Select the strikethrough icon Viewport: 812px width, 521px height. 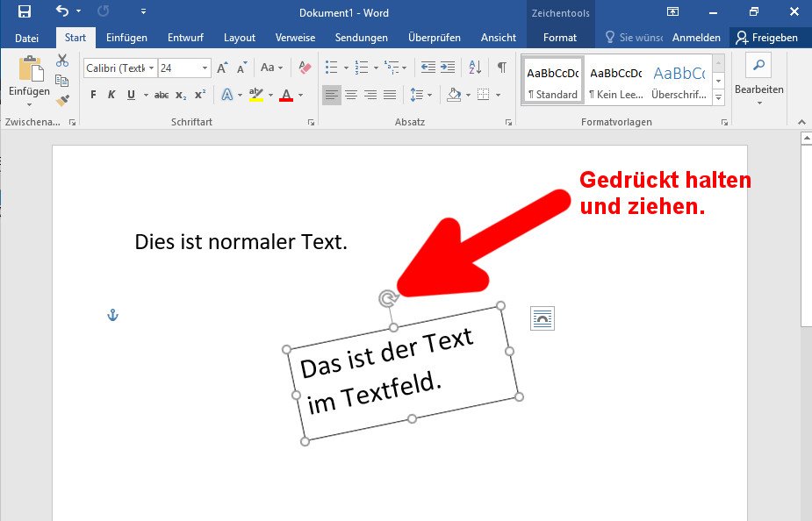click(x=162, y=93)
